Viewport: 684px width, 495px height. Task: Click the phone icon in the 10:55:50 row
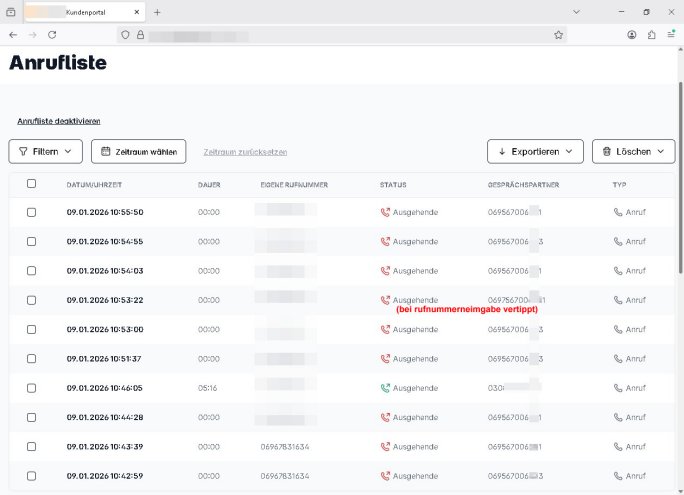click(618, 212)
